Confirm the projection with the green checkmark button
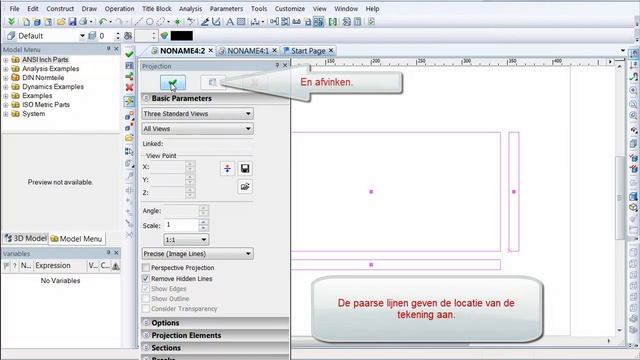The width and height of the screenshot is (640, 360). coord(173,83)
